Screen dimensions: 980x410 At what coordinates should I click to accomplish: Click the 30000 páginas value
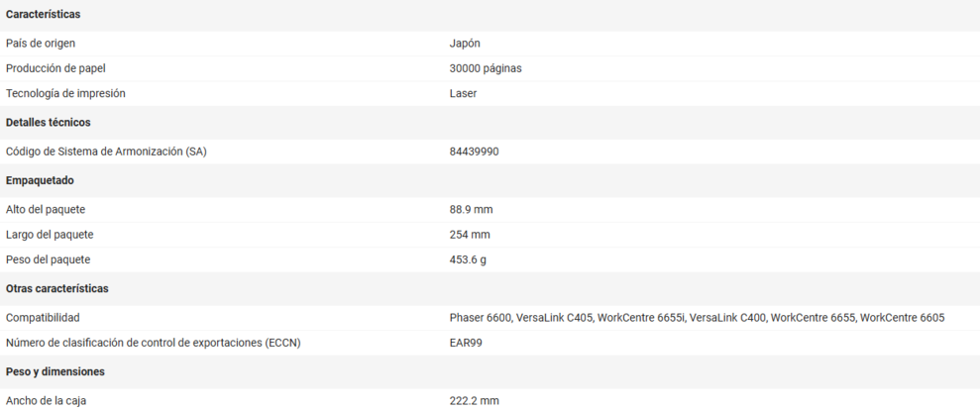(486, 68)
